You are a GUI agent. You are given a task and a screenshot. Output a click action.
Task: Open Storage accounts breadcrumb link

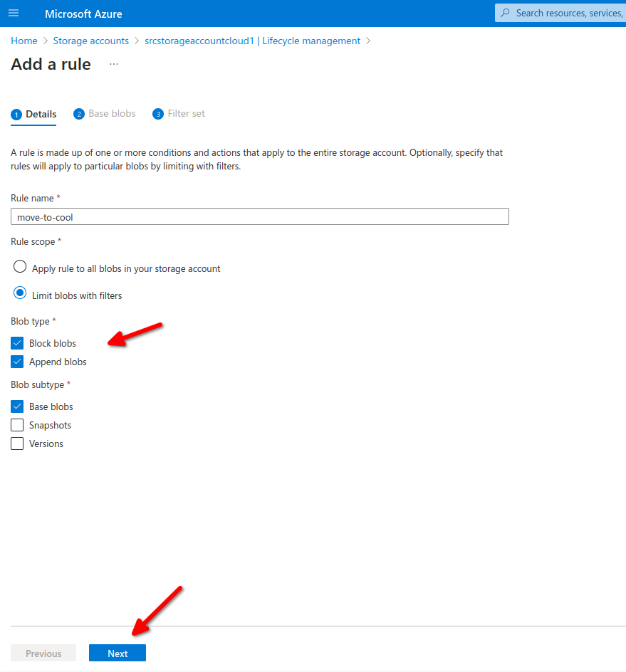[x=91, y=41]
